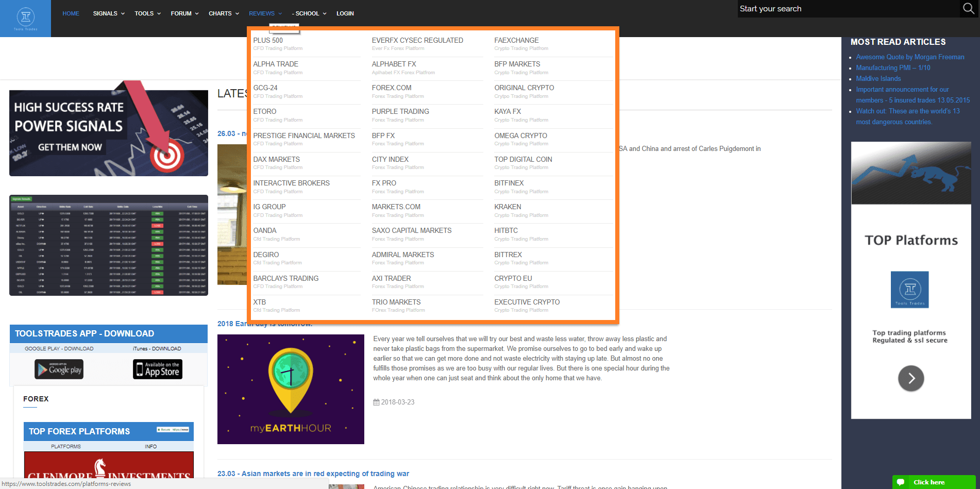Open IG GROUP review
980x489 pixels.
tap(269, 207)
